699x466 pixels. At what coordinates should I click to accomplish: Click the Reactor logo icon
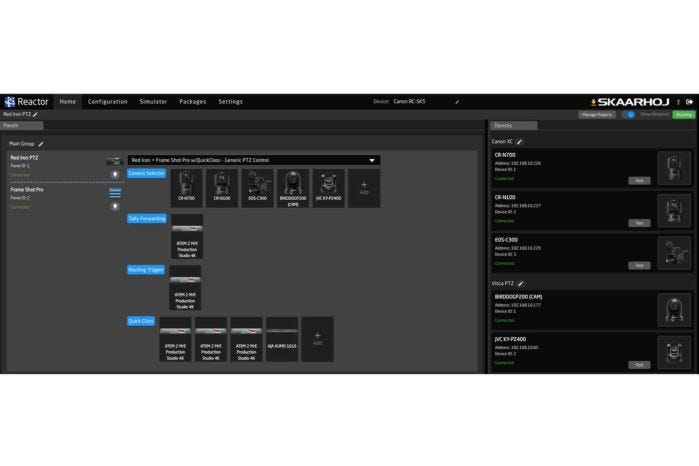(9, 102)
